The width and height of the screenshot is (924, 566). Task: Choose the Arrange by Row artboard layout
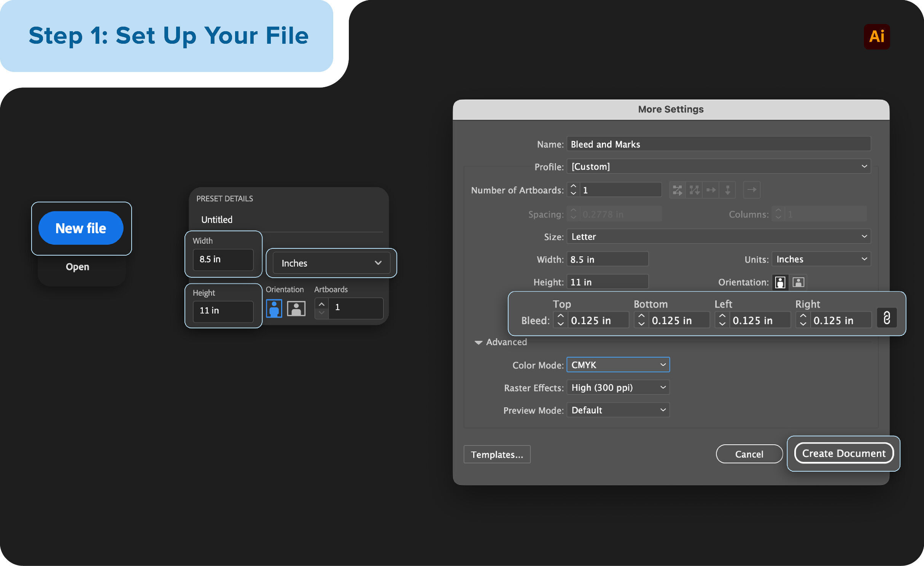711,190
